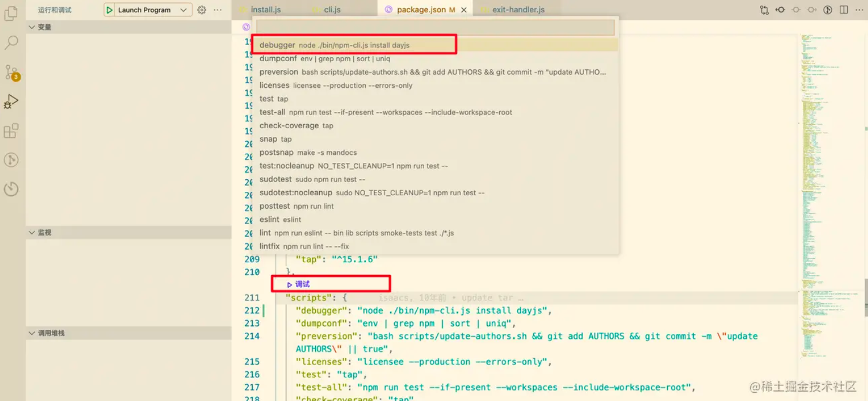The height and width of the screenshot is (401, 868).
Task: Choose the lintfix script entry
Action: (x=436, y=246)
